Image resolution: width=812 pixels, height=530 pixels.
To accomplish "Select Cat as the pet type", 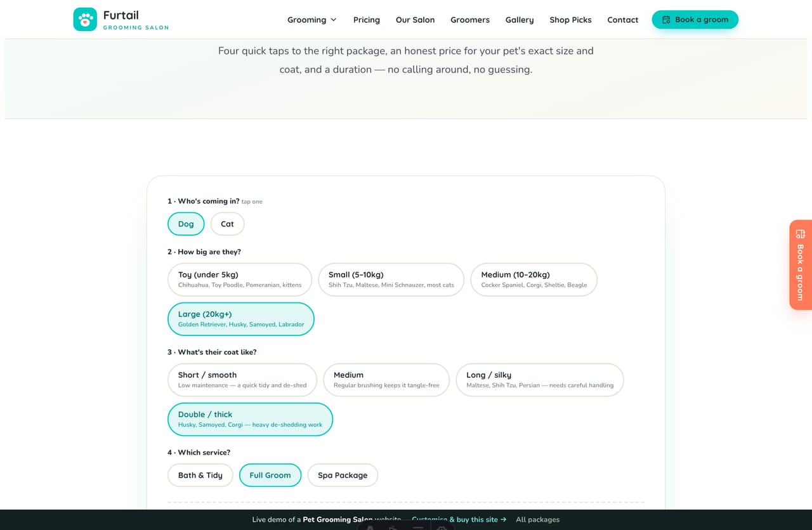I will [227, 224].
